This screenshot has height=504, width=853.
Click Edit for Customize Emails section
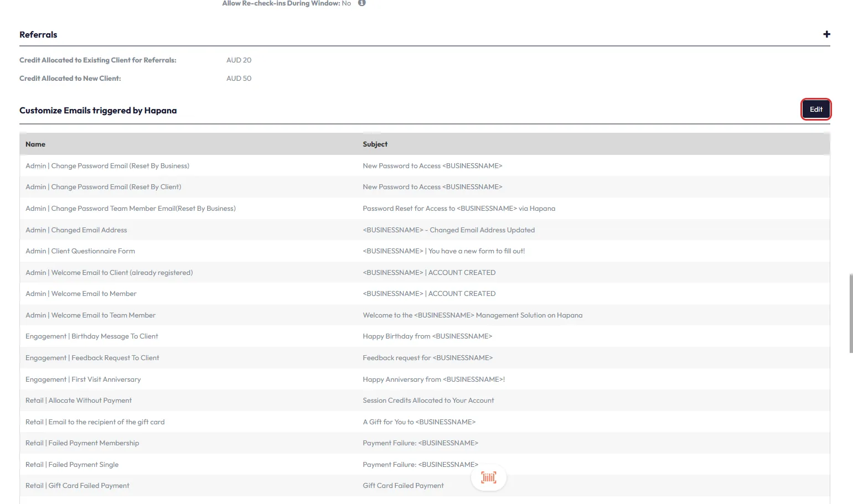click(x=816, y=110)
